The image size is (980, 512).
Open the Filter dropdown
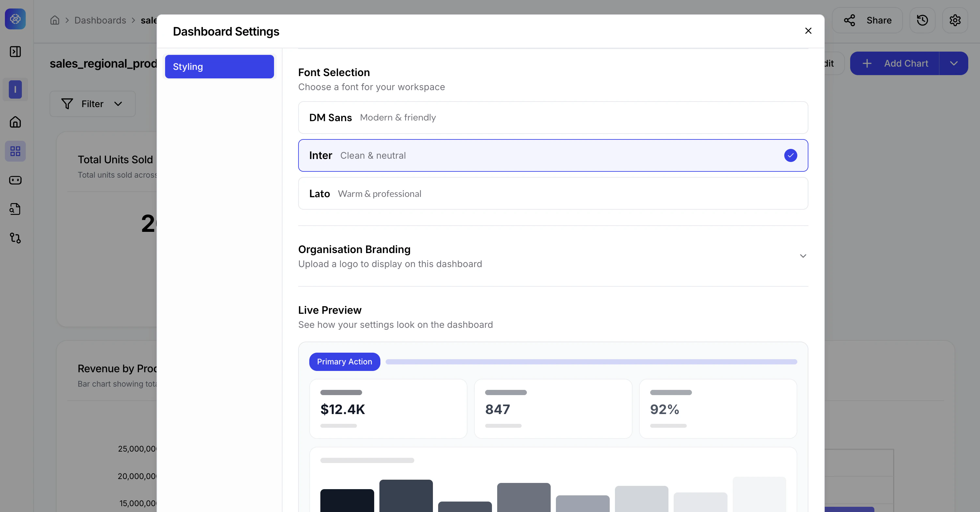tap(92, 104)
